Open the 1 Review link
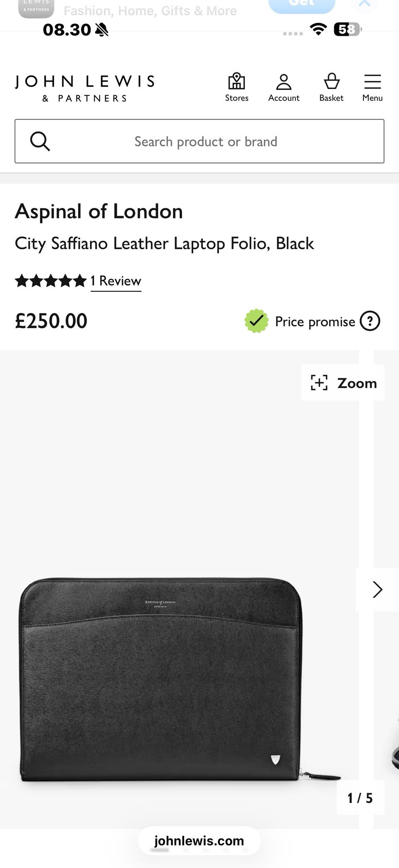Viewport: 399px width, 868px height. click(116, 281)
